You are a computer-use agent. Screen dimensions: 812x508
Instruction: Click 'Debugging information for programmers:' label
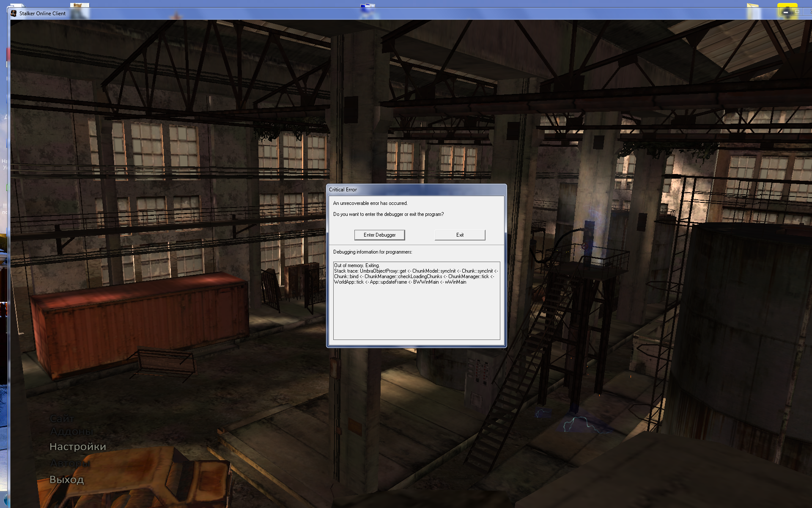[373, 252]
